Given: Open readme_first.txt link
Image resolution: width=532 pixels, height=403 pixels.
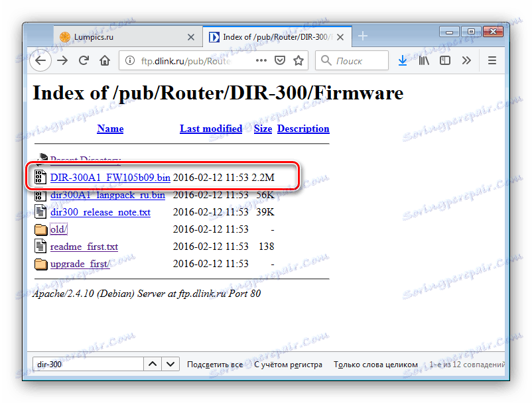Looking at the screenshot, I should pyautogui.click(x=84, y=247).
